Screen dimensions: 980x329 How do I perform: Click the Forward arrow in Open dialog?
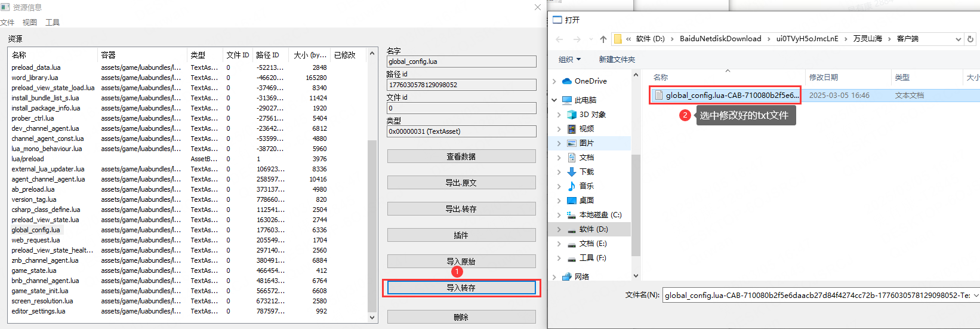tap(577, 39)
